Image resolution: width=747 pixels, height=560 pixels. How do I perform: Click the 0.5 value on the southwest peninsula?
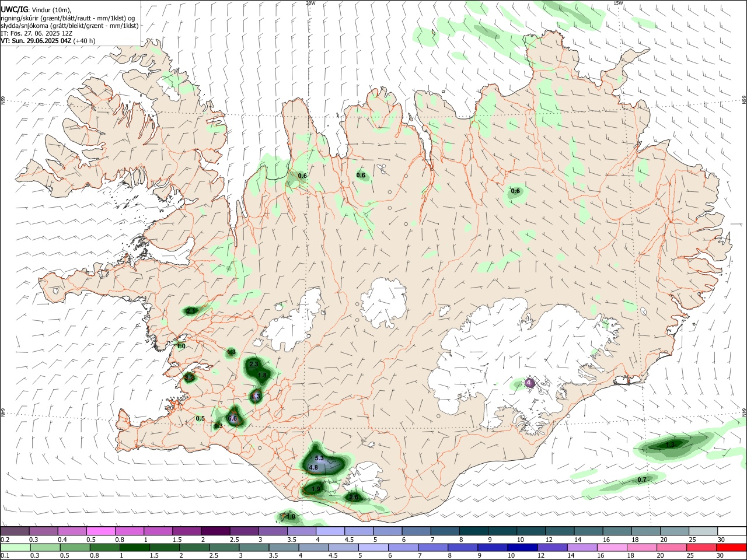(x=200, y=418)
